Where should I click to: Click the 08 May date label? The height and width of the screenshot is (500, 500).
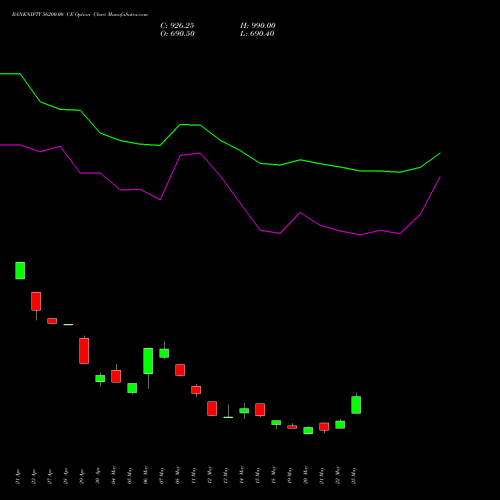178,475
